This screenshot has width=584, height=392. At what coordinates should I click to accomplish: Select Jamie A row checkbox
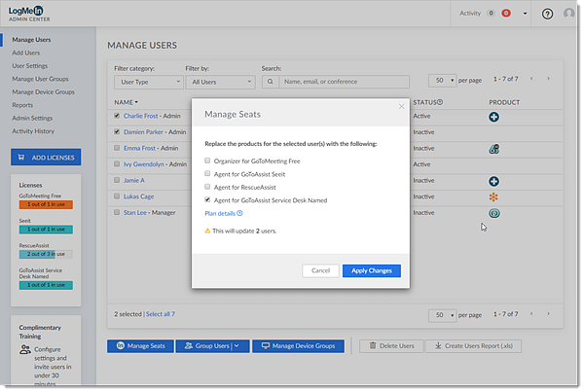point(117,180)
